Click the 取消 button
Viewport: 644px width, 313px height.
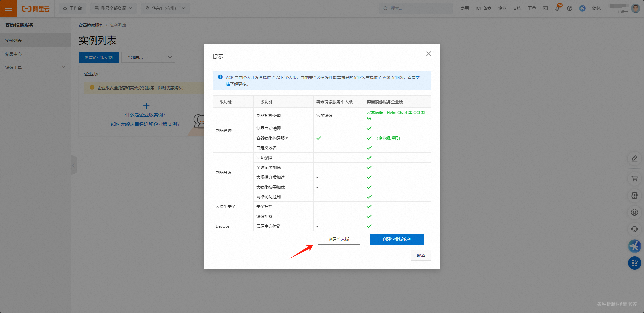421,255
